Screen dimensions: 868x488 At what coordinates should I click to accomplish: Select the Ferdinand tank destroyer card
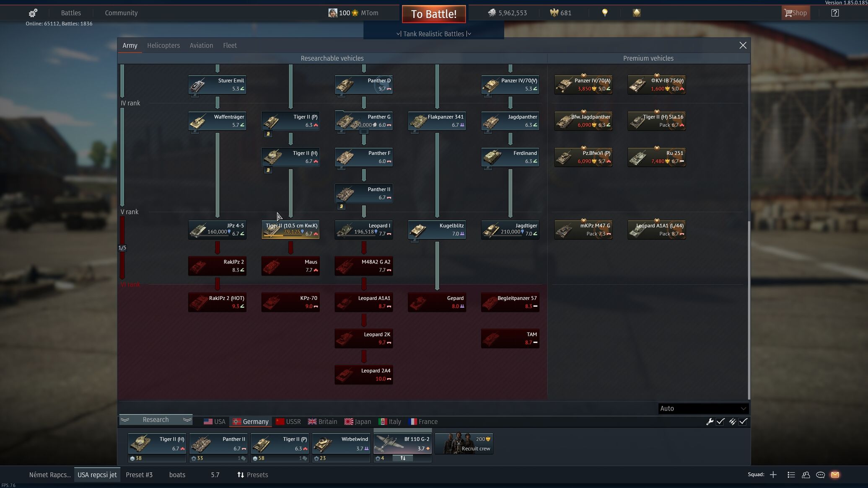pos(510,157)
